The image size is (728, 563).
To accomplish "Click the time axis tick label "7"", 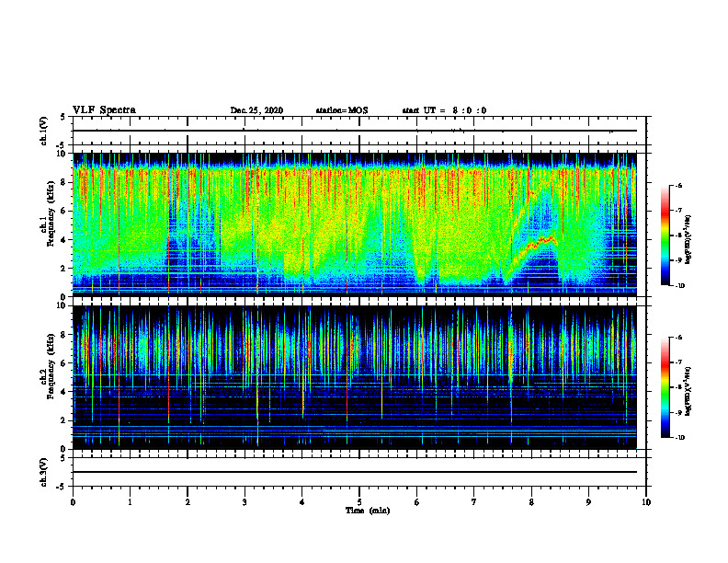I will tap(474, 502).
